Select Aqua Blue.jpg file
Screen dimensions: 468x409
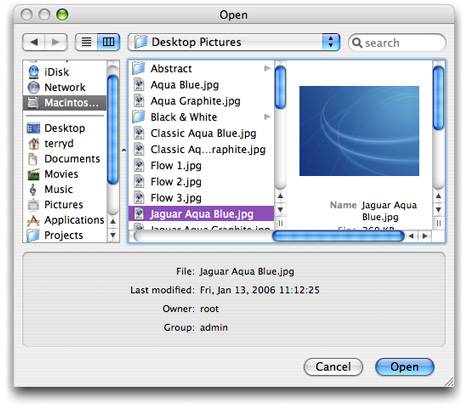[201, 85]
